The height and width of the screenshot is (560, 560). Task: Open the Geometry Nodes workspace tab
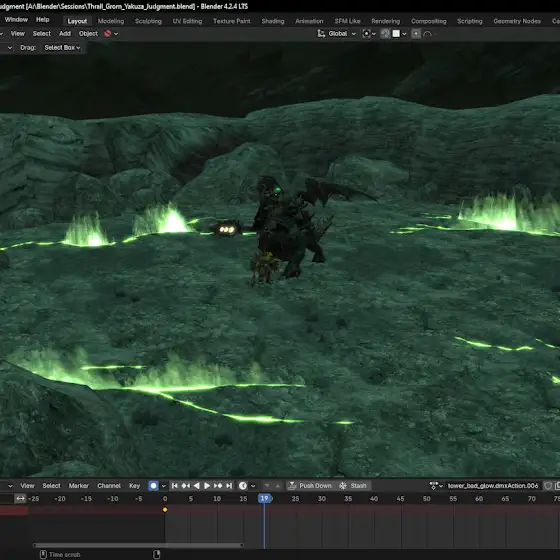click(517, 21)
